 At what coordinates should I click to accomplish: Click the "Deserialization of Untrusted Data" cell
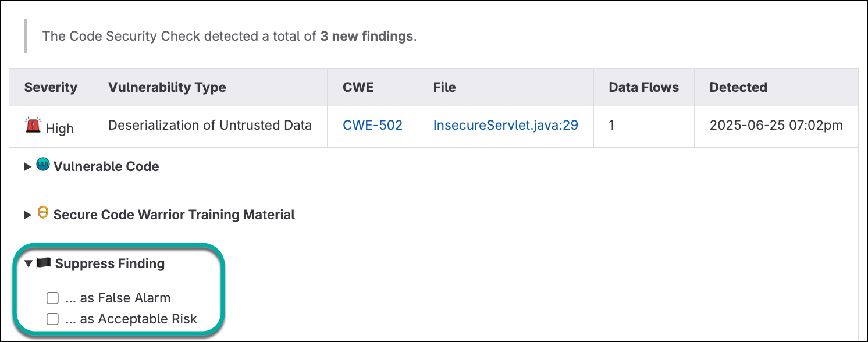click(210, 126)
